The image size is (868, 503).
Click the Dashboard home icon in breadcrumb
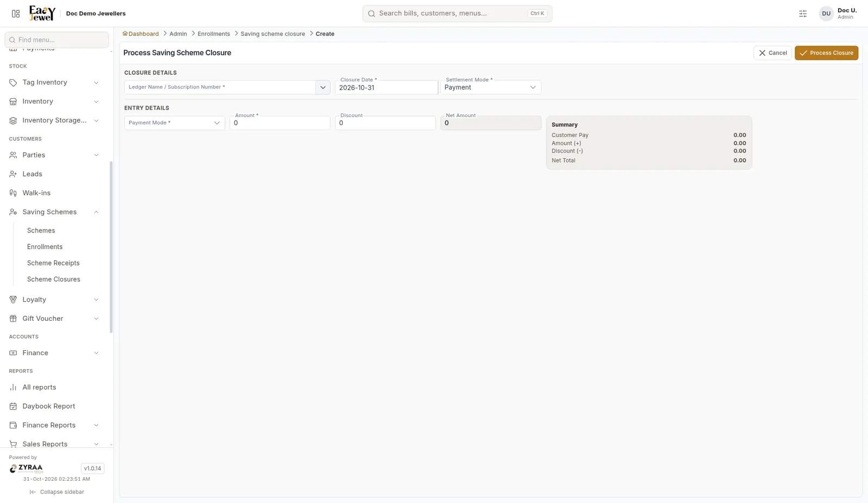point(125,34)
